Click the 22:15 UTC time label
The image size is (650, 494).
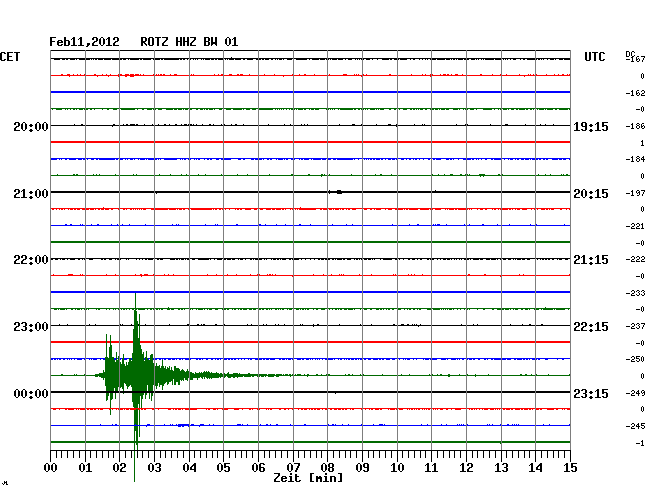(x=591, y=327)
